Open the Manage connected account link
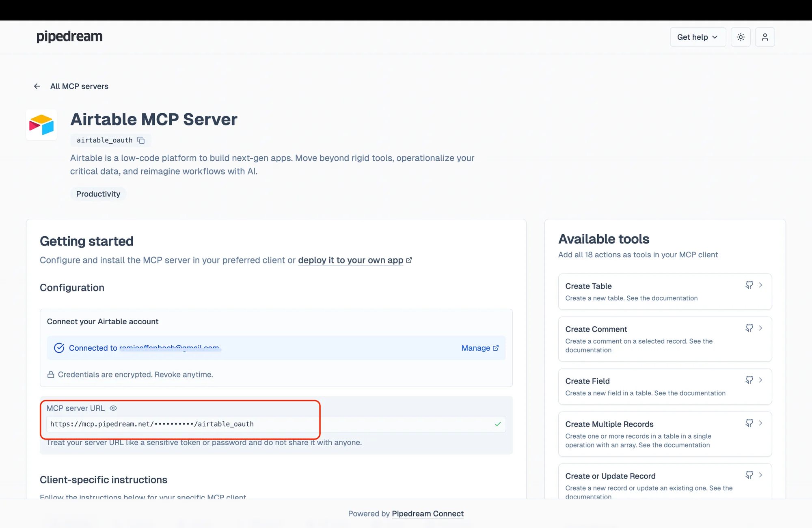Image resolution: width=812 pixels, height=528 pixels. pyautogui.click(x=479, y=348)
